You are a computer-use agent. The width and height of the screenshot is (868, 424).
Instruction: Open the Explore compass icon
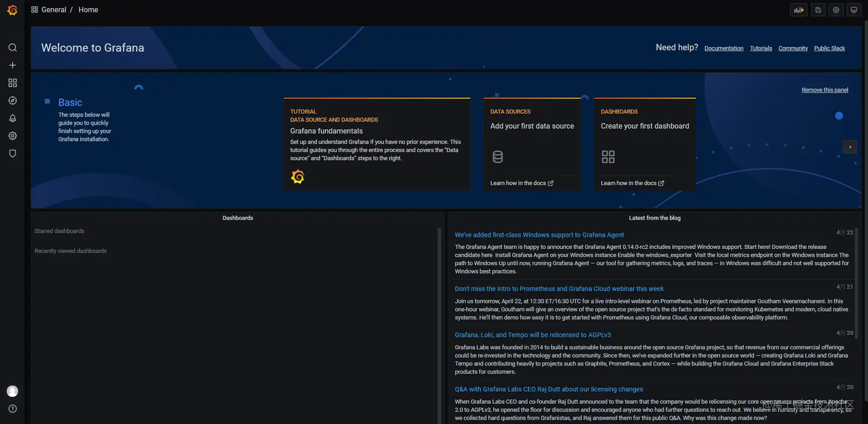coord(12,101)
